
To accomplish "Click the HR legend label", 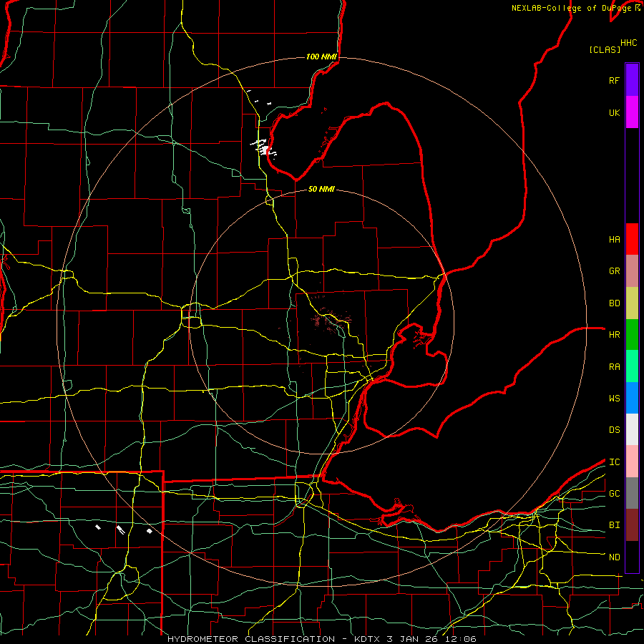I will click(614, 335).
